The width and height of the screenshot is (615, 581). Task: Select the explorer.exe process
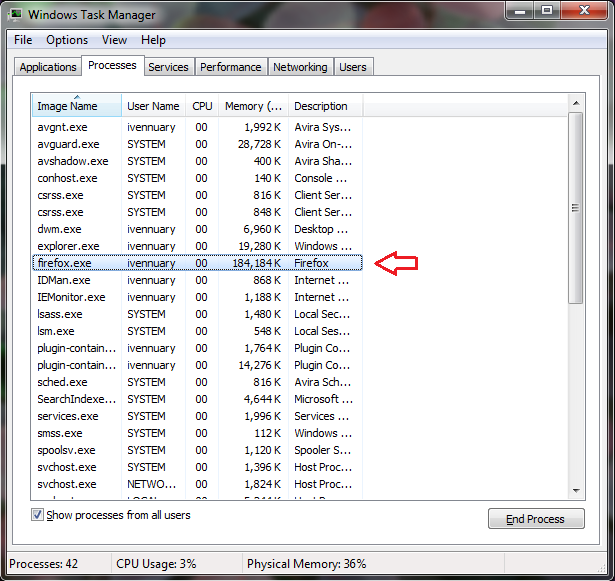click(197, 246)
